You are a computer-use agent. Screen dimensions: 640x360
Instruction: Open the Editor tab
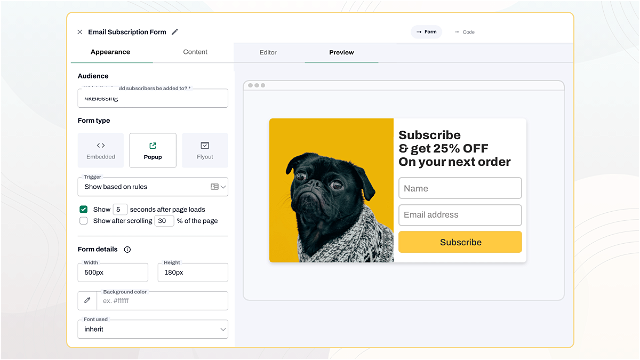pyautogui.click(x=268, y=52)
